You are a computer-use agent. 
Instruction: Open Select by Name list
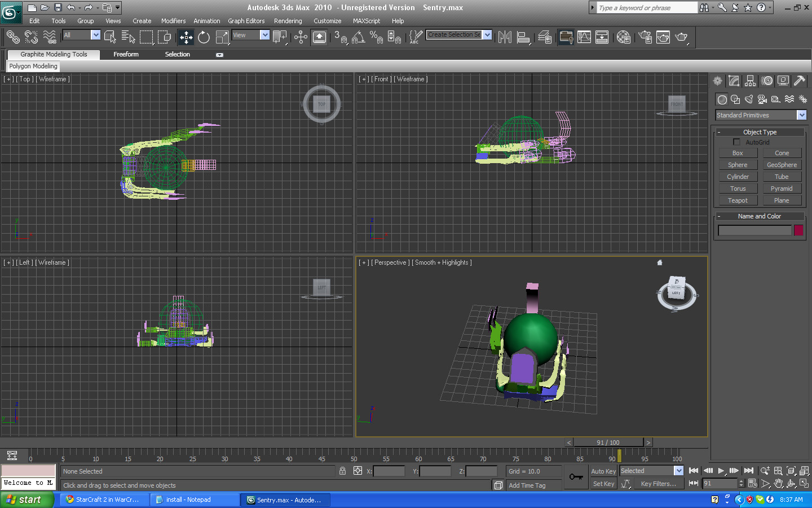click(x=129, y=37)
